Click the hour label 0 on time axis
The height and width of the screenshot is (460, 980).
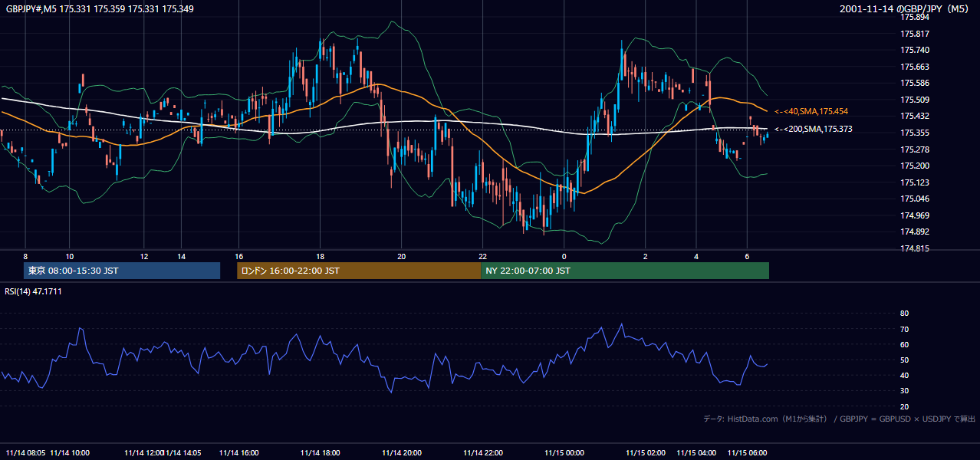coord(564,256)
